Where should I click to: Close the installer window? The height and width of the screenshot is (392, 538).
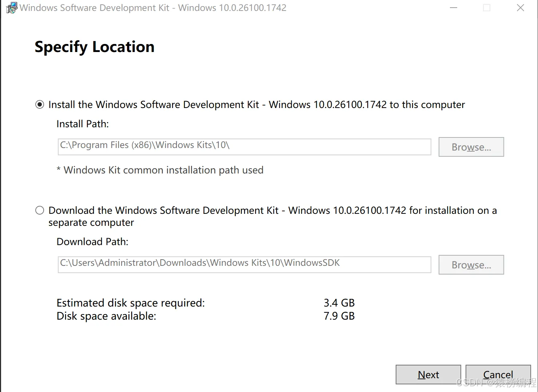[521, 8]
